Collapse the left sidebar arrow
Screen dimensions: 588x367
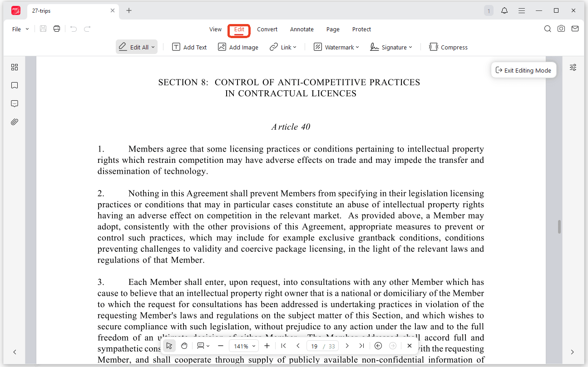click(x=15, y=352)
